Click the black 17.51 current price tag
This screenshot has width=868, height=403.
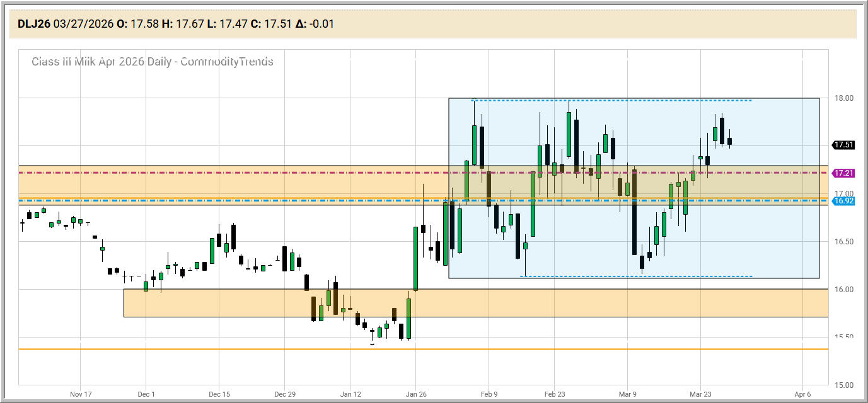(x=843, y=145)
